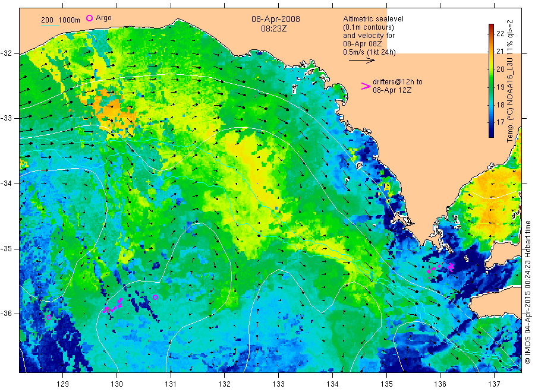Click the date text 08-Apr-2008

tap(276, 19)
